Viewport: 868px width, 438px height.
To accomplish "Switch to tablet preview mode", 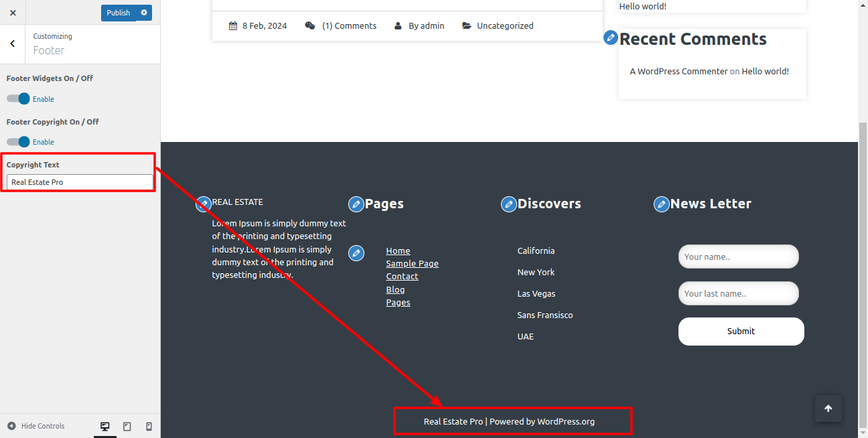I will (127, 427).
